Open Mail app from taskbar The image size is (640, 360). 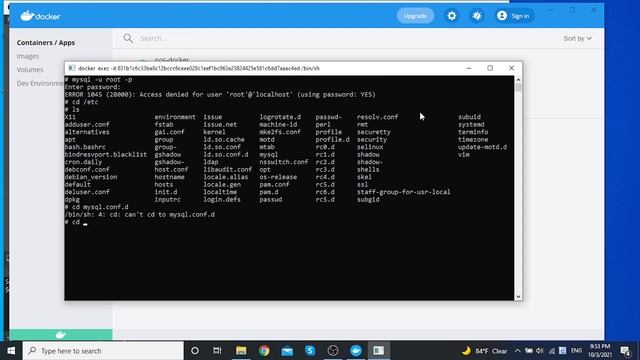[x=287, y=351]
